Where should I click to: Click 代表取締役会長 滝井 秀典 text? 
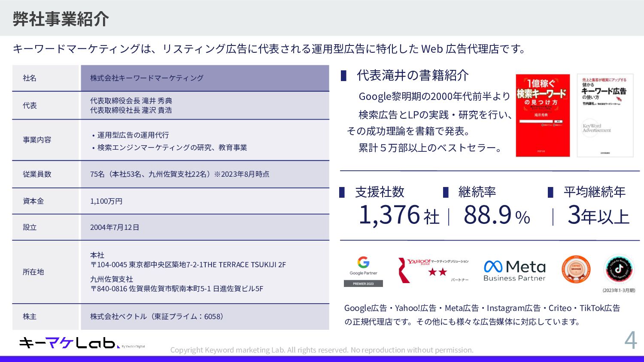(x=131, y=101)
